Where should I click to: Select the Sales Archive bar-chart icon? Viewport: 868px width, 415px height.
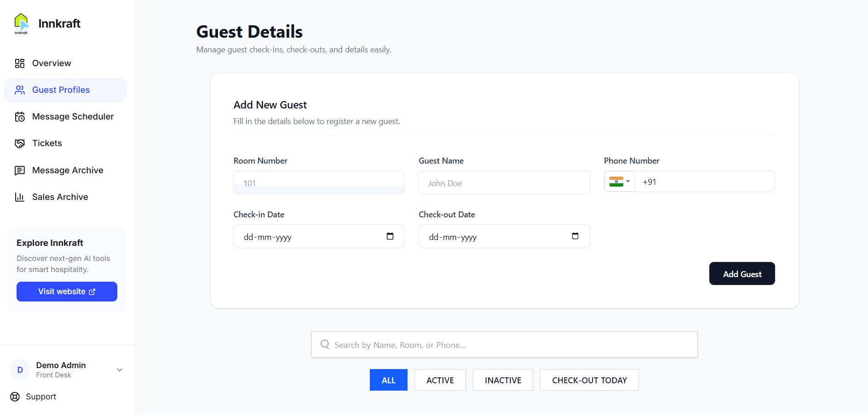point(19,197)
